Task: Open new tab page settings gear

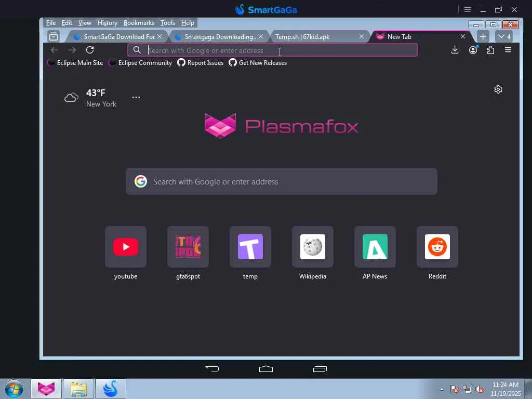Action: click(x=498, y=89)
